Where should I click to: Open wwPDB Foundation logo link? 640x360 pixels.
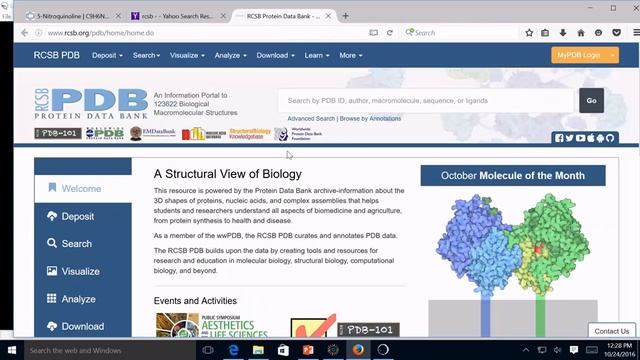pos(298,134)
